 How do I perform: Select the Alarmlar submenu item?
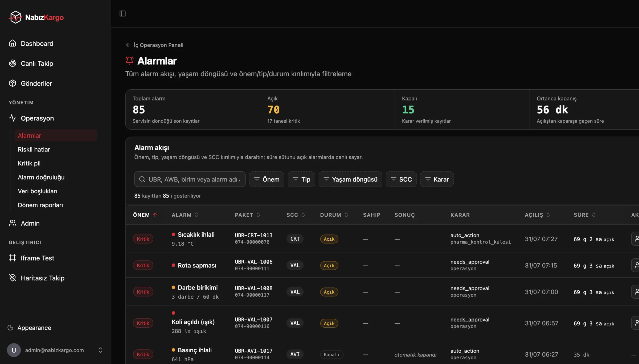tap(55, 135)
